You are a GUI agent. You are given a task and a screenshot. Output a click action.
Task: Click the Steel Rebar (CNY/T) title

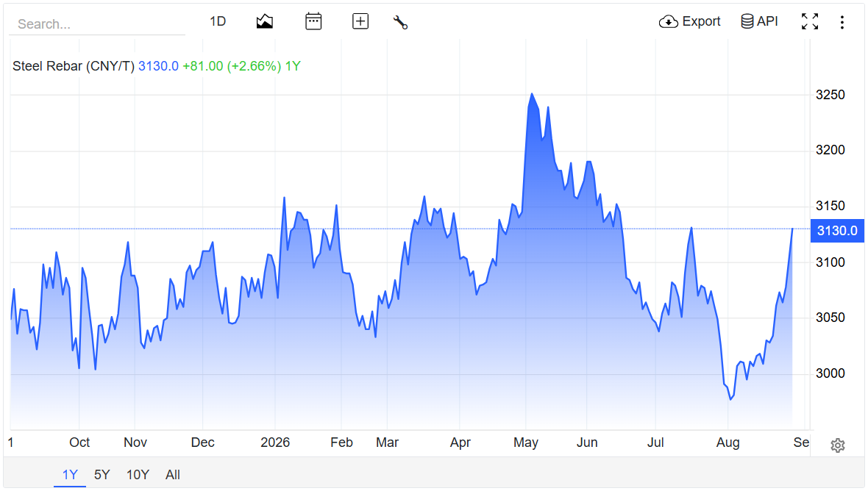pyautogui.click(x=74, y=66)
